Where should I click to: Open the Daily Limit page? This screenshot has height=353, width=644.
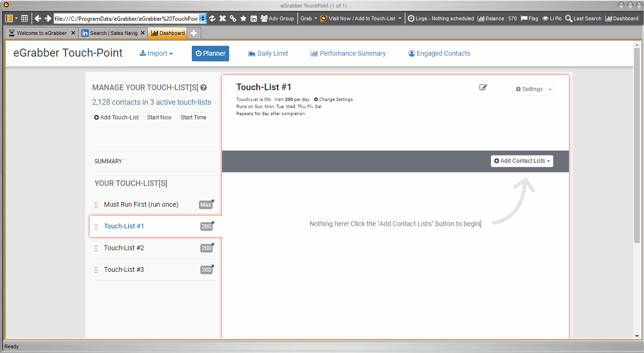click(x=268, y=53)
